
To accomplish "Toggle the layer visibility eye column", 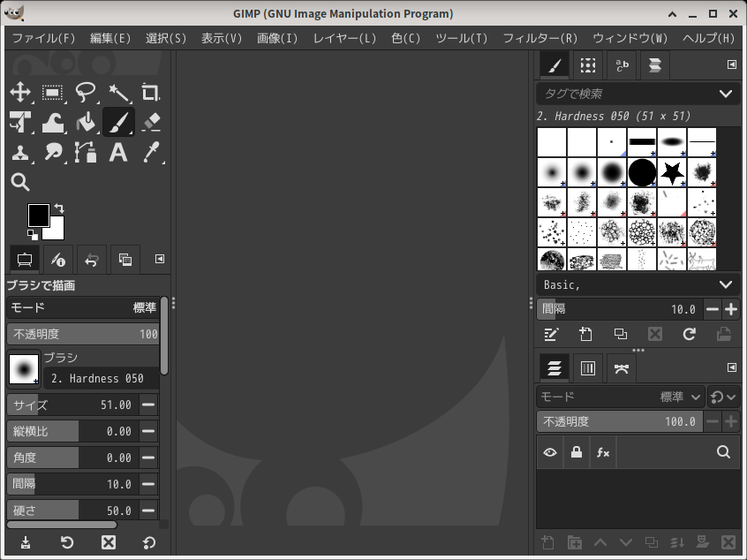I will [550, 452].
